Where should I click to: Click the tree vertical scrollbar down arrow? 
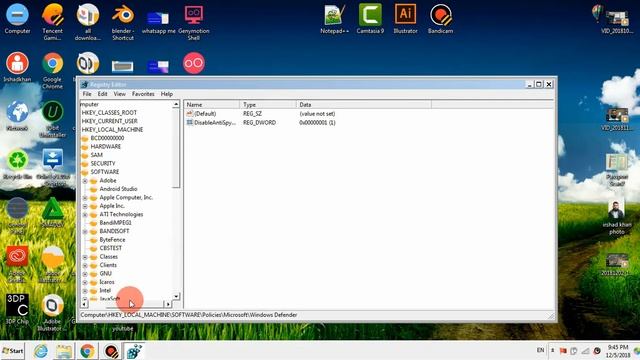(x=176, y=296)
